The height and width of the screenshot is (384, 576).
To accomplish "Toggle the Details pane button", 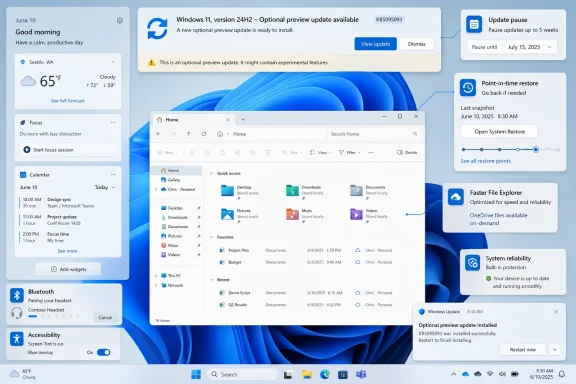I will (x=407, y=152).
